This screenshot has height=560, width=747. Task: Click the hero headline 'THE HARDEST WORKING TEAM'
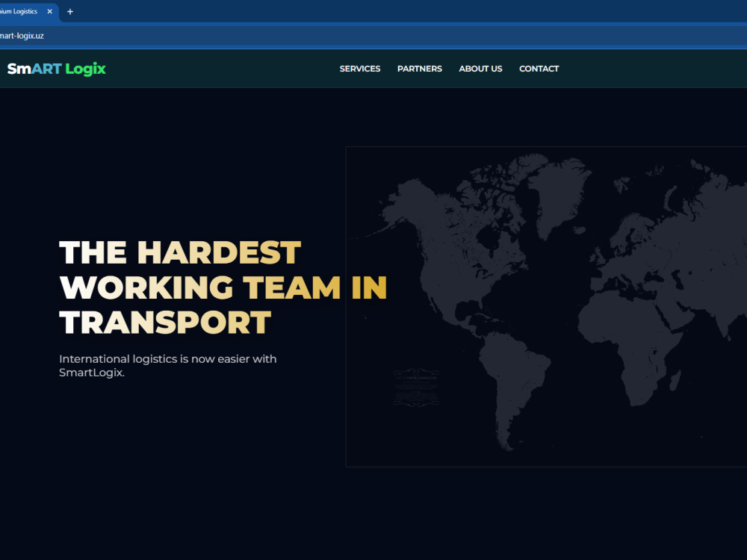click(x=223, y=287)
